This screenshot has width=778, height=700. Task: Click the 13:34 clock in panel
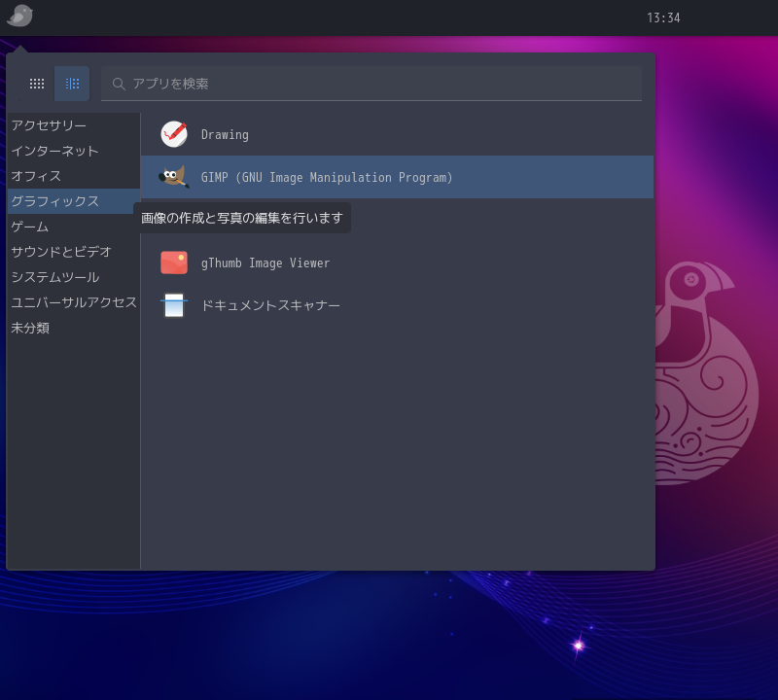pos(663,17)
